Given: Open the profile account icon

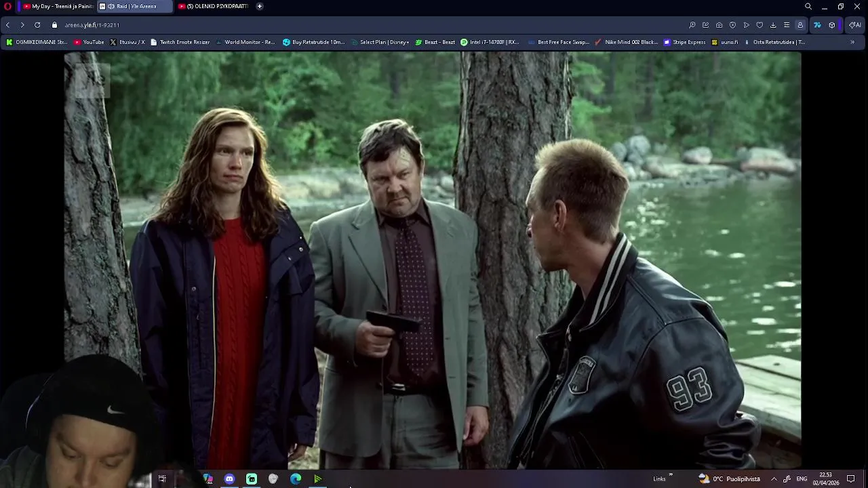Looking at the screenshot, I should click(800, 25).
